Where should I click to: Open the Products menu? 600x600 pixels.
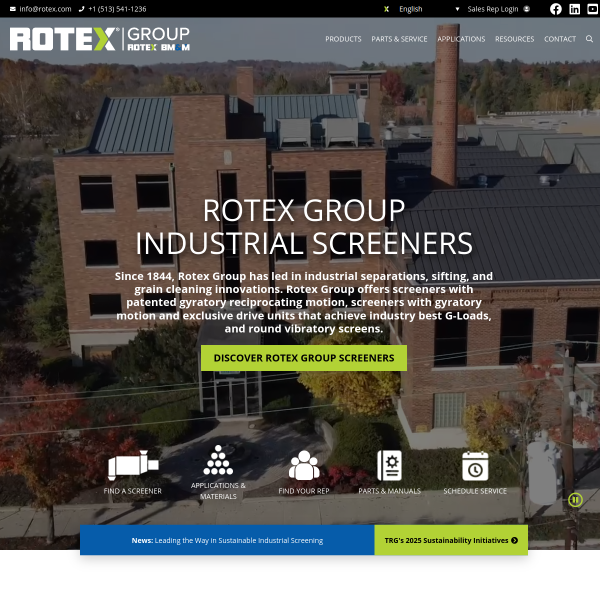tap(343, 39)
